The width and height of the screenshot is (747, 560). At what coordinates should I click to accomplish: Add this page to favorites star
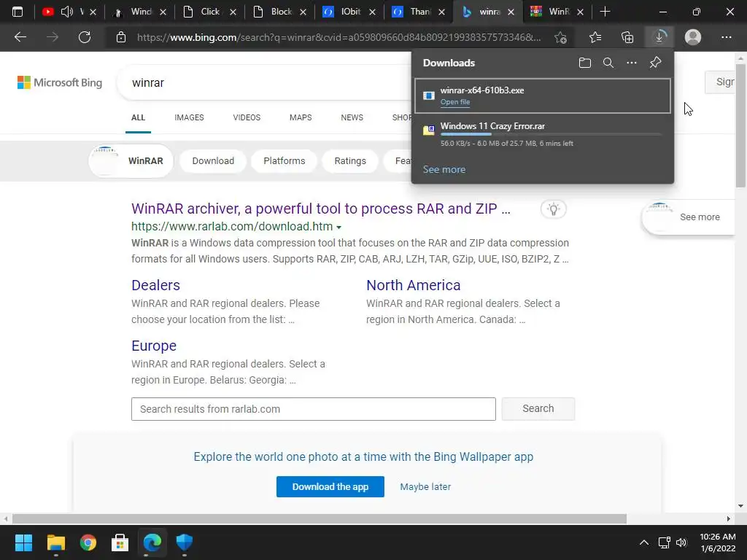coord(561,37)
